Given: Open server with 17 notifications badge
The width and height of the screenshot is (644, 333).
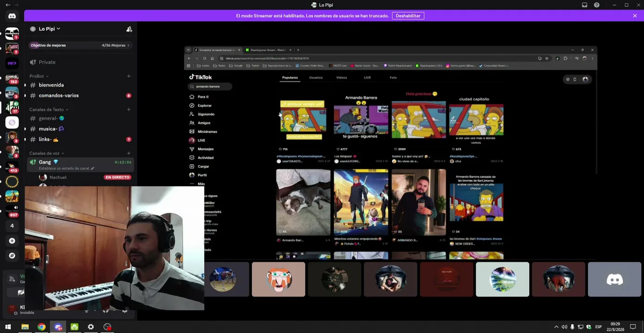Looking at the screenshot, I should [12, 107].
